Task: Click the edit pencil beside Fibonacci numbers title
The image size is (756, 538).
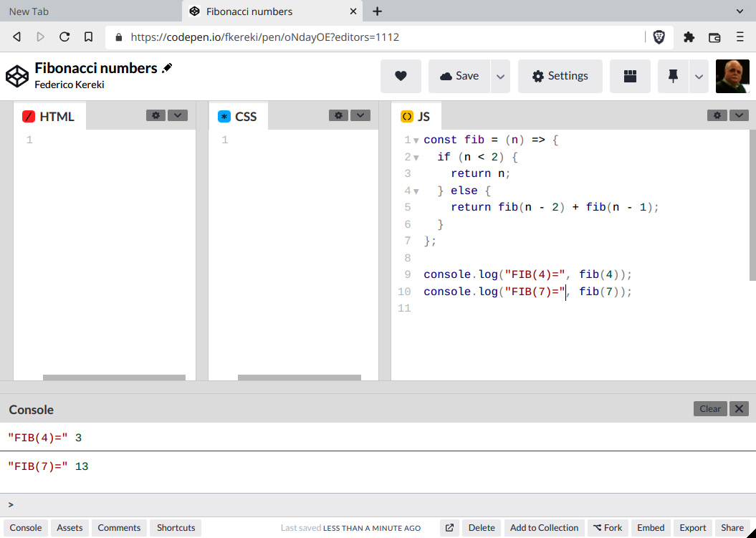Action: click(166, 68)
